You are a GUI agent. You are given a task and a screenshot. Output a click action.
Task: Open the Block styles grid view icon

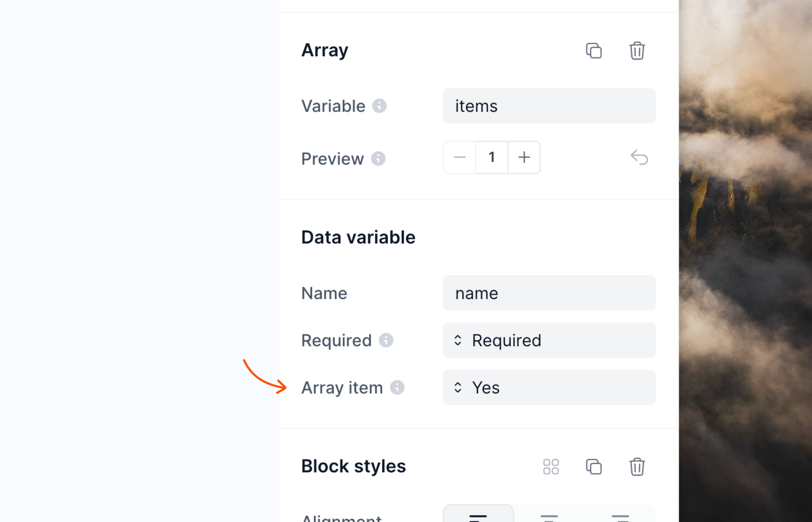pos(551,466)
